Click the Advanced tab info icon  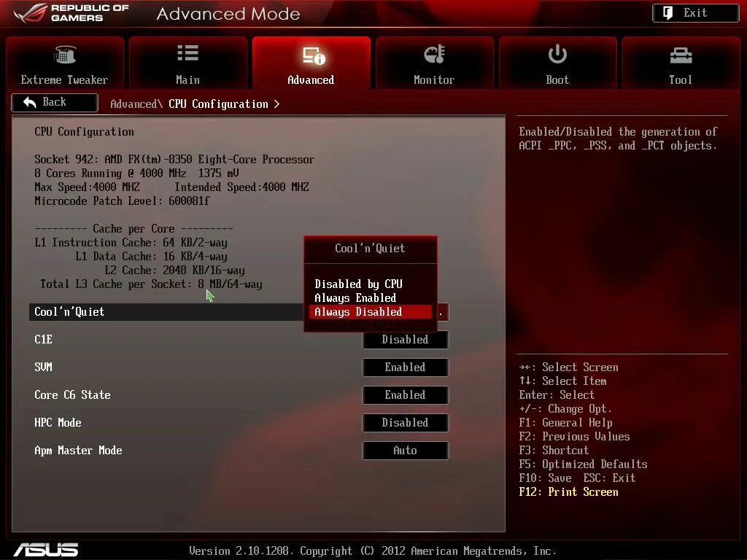[314, 55]
